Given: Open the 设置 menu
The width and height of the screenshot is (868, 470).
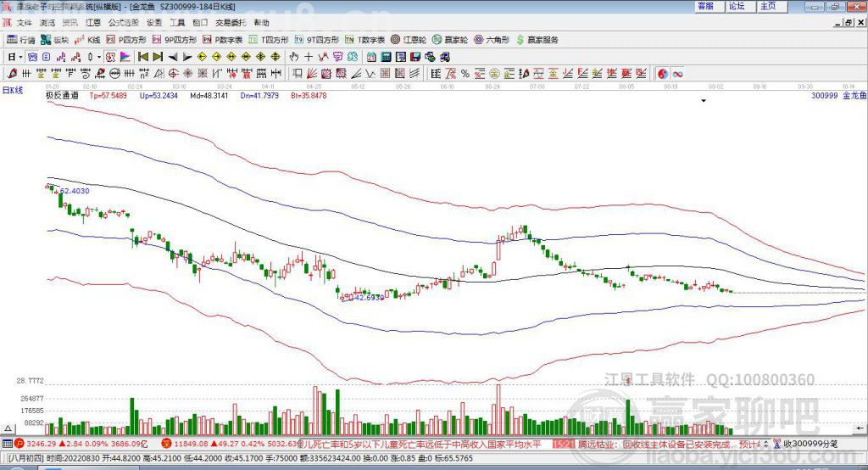Looking at the screenshot, I should (x=154, y=23).
